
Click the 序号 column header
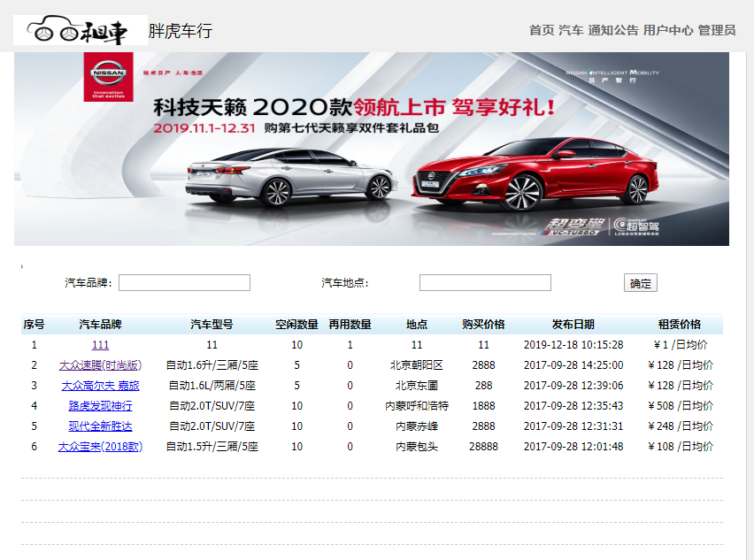[x=34, y=325]
